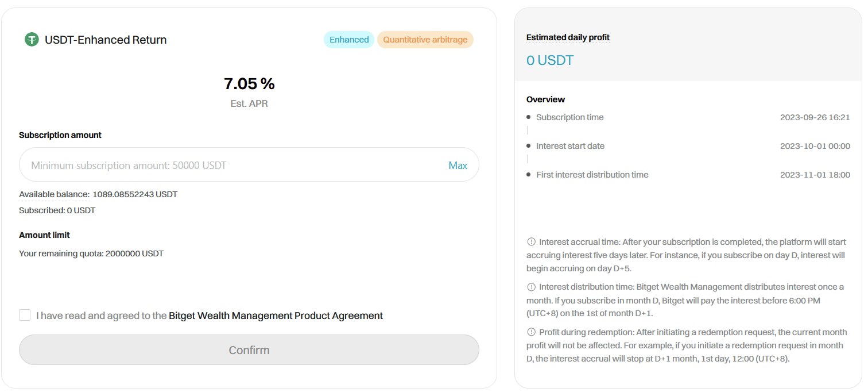
Task: Click the 2023-11-01 18:00 date value
Action: pyautogui.click(x=815, y=175)
